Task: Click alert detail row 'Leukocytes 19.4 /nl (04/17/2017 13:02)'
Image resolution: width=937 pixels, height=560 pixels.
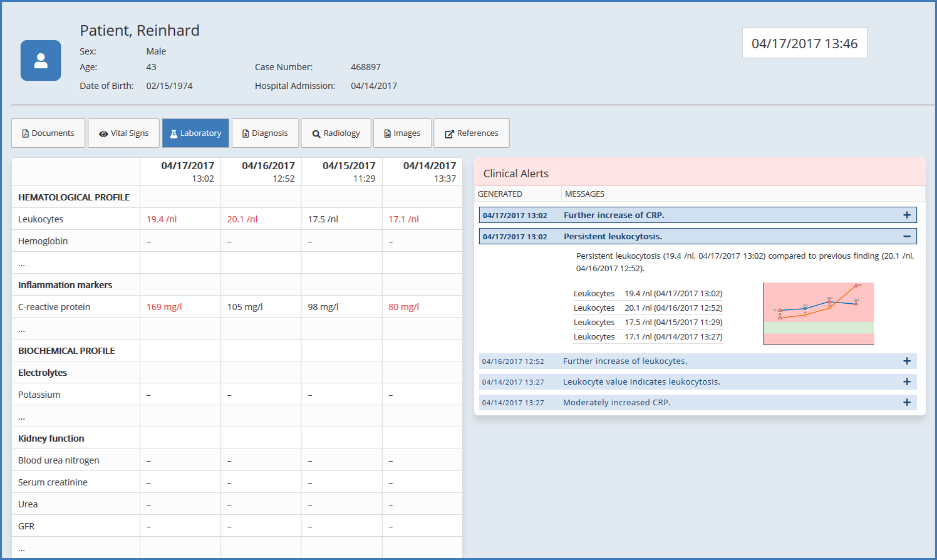Action: coord(648,293)
